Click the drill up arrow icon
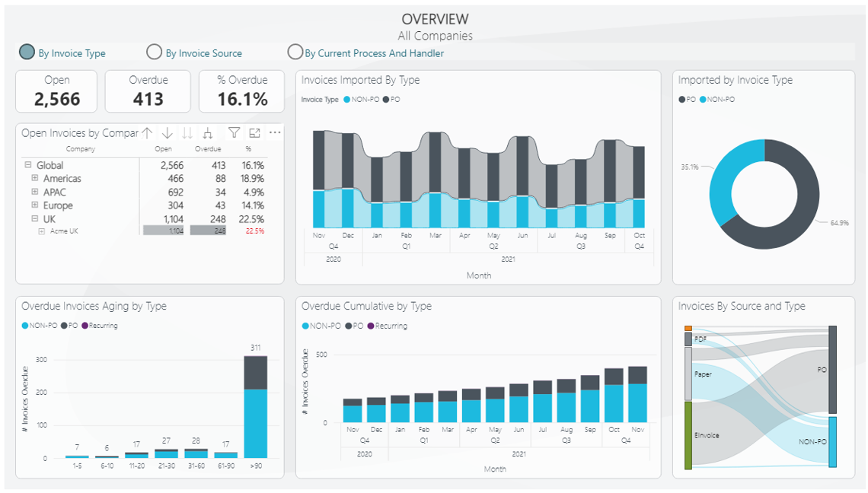This screenshot has height=493, width=868. pyautogui.click(x=148, y=132)
